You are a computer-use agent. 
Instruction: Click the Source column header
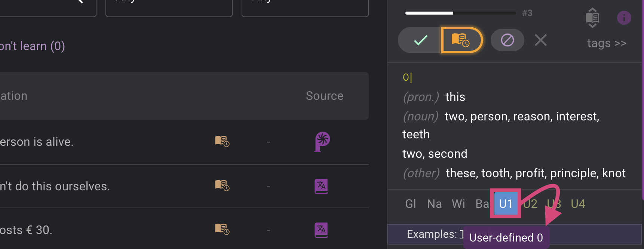point(325,96)
